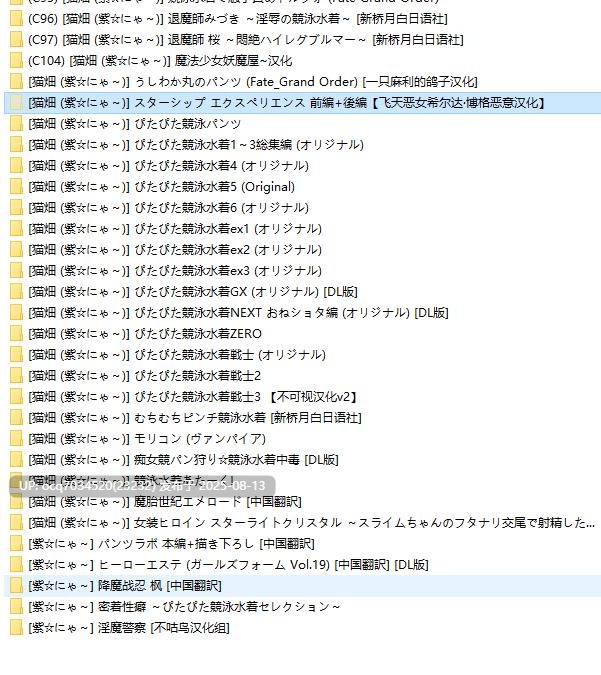Click the folder icon for パンツラボ 本編+描き下ろし

(x=16, y=544)
